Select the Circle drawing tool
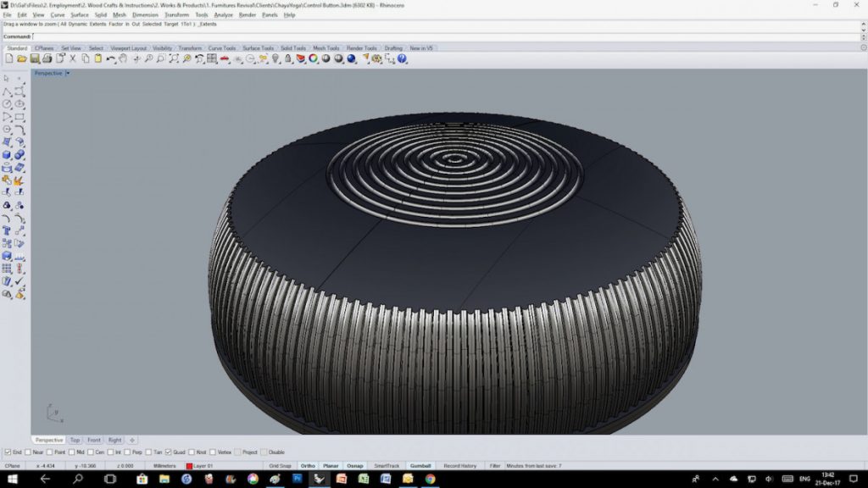This screenshot has height=488, width=868. (x=7, y=104)
